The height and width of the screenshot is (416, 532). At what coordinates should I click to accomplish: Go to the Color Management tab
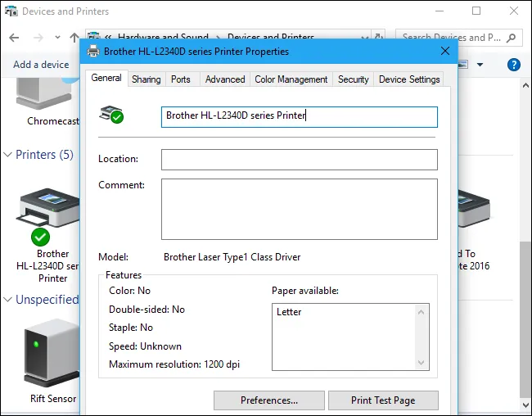[291, 79]
